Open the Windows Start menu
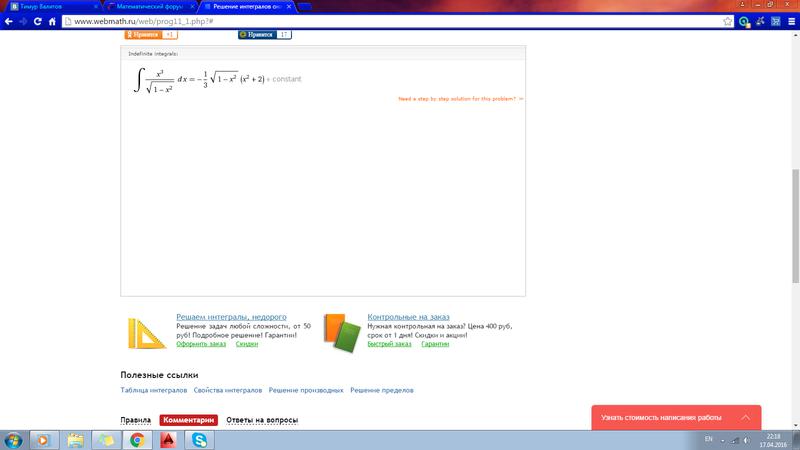The image size is (800, 450). pyautogui.click(x=13, y=440)
